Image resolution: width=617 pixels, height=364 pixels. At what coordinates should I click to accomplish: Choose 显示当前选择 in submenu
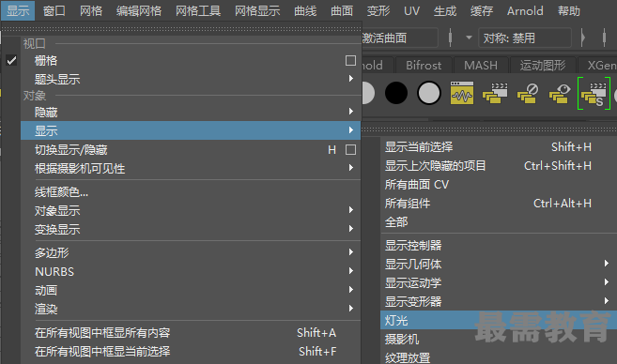(499, 147)
